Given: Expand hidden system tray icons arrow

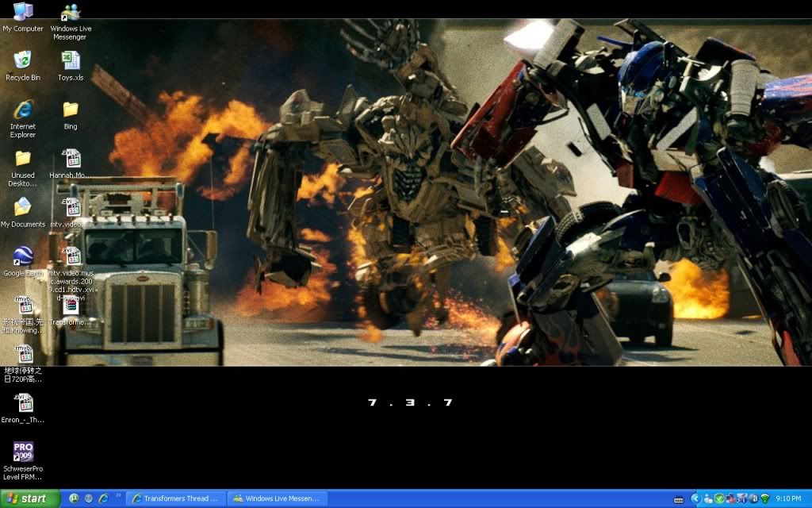Looking at the screenshot, I should [695, 498].
